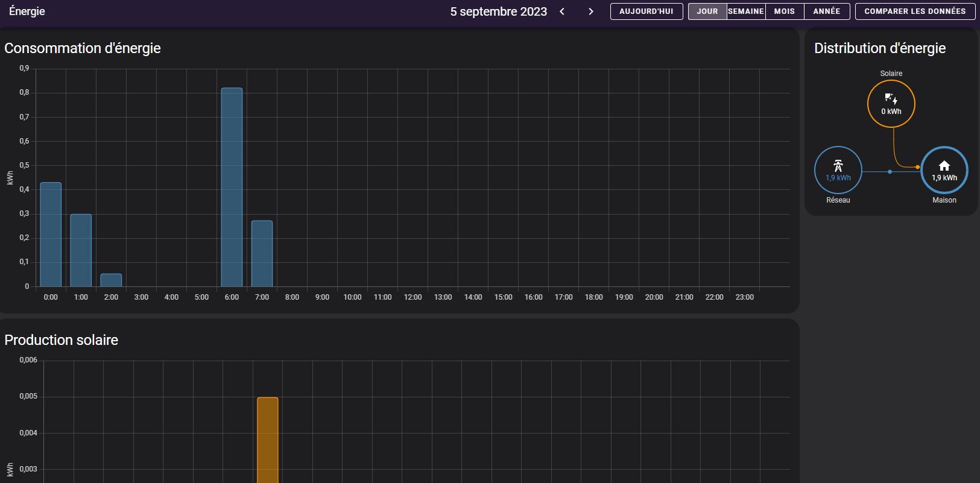The height and width of the screenshot is (483, 980).
Task: Click the 5 septembre 2023 date label
Action: pos(498,11)
